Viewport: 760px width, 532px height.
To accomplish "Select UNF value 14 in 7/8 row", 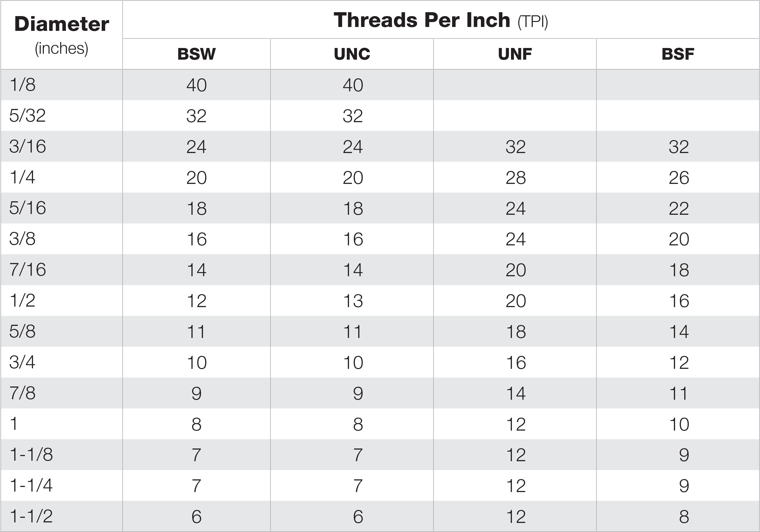I will tap(516, 393).
